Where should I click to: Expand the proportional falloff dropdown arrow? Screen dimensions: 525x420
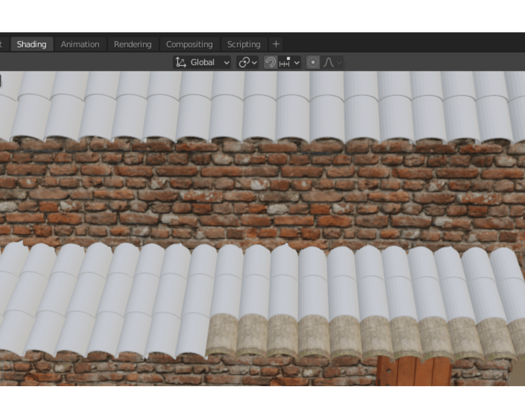click(338, 63)
